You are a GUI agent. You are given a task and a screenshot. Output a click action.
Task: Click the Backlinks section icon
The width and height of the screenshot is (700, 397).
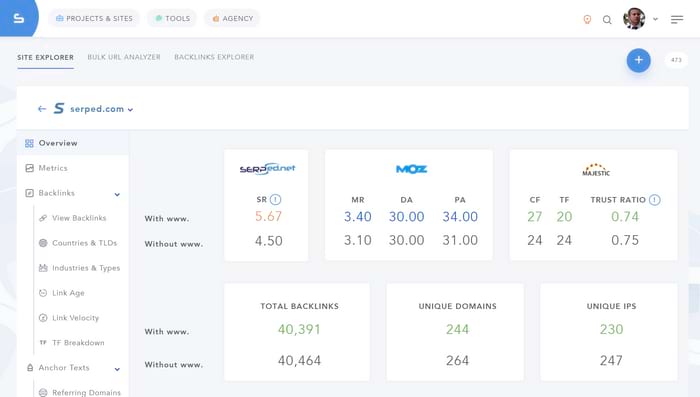click(x=29, y=193)
